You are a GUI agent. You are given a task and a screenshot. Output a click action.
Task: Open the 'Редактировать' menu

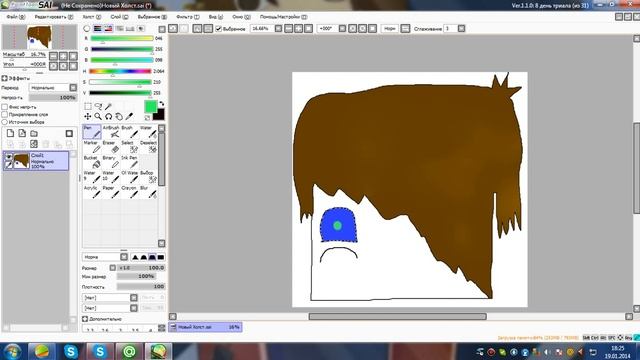54,17
